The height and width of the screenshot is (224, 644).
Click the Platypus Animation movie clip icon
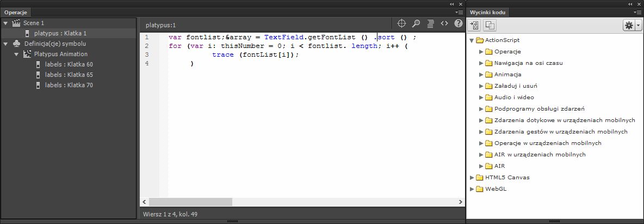27,54
